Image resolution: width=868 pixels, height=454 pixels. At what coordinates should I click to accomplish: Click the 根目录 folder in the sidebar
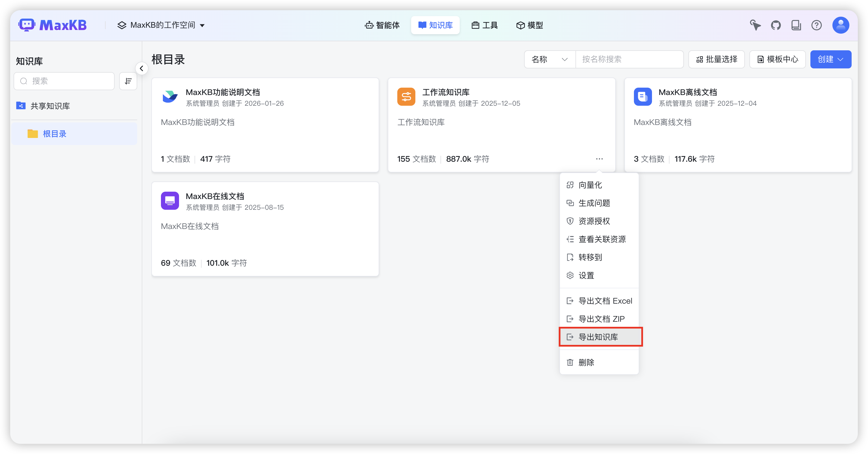[x=54, y=133]
